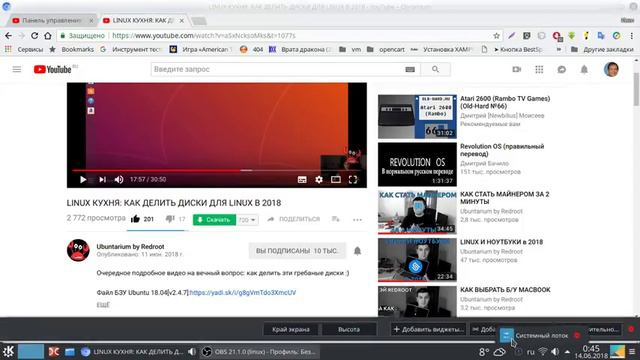Open Revolution OS video title
The width and height of the screenshot is (640, 360).
[x=502, y=150]
